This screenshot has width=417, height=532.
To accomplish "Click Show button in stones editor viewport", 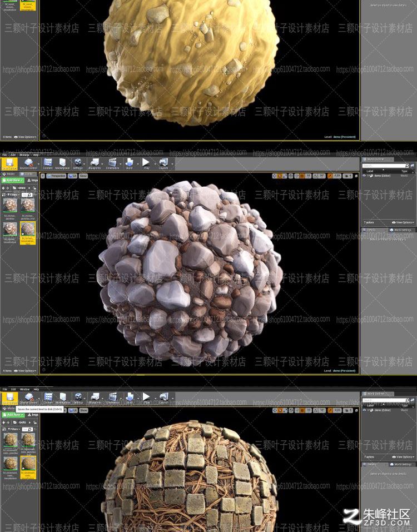I will pyautogui.click(x=83, y=176).
